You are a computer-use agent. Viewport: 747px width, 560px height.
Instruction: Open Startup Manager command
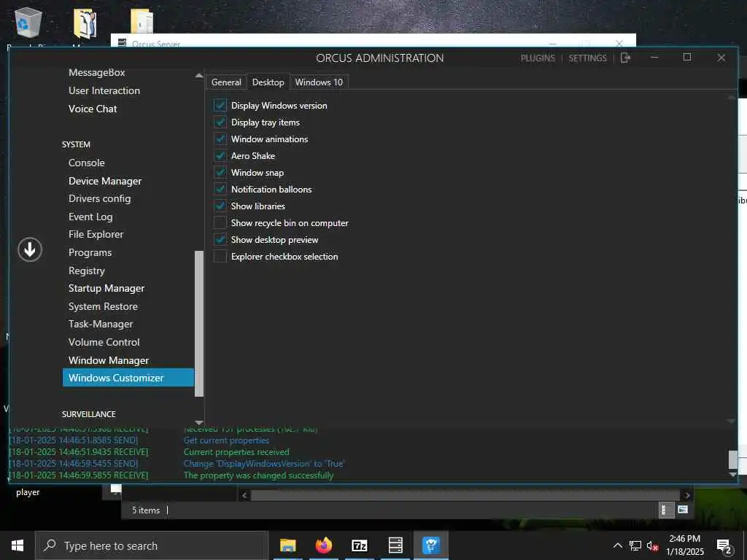click(x=107, y=288)
